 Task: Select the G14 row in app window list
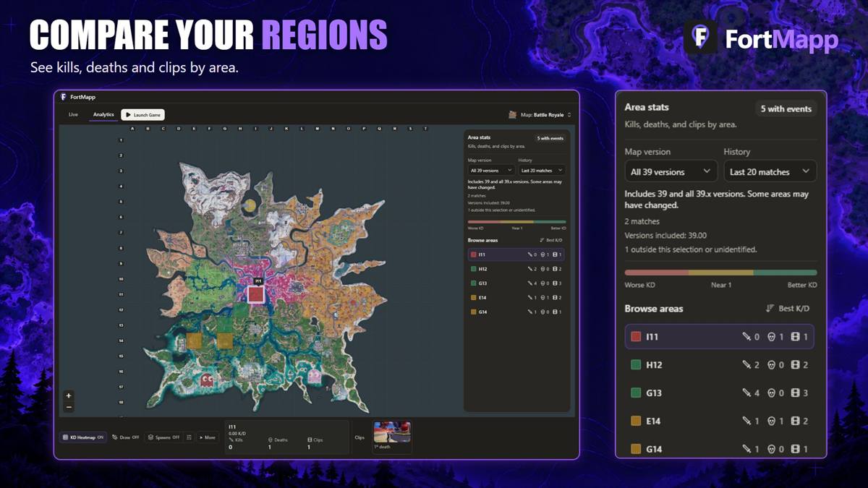[516, 312]
